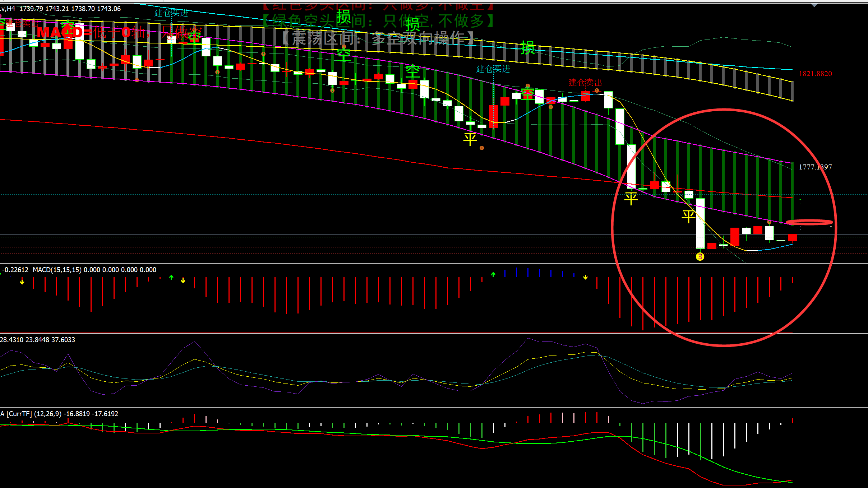This screenshot has width=868, height=488.
Task: Click the yellow down arrow after blue MACD bars
Action: click(585, 277)
